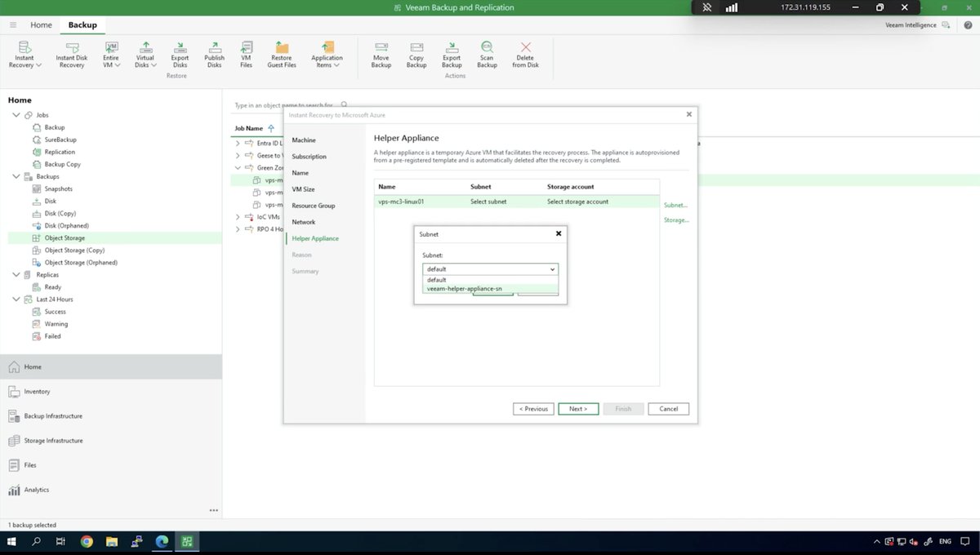Image resolution: width=980 pixels, height=555 pixels.
Task: Open the Storage Infrastructure view
Action: tap(110, 441)
